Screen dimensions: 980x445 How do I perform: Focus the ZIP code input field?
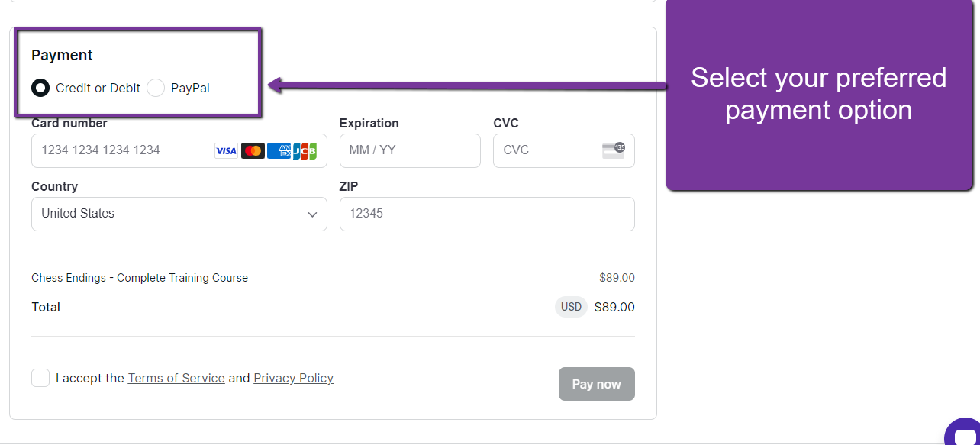tap(486, 214)
